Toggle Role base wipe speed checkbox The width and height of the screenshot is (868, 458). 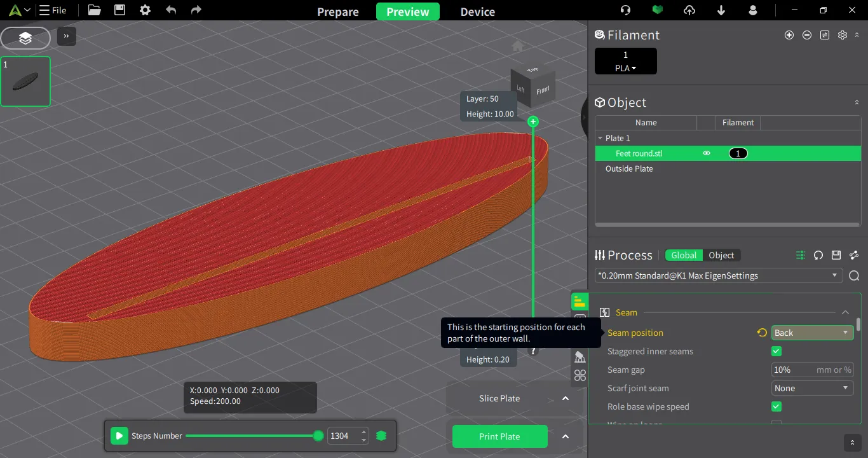tap(776, 406)
